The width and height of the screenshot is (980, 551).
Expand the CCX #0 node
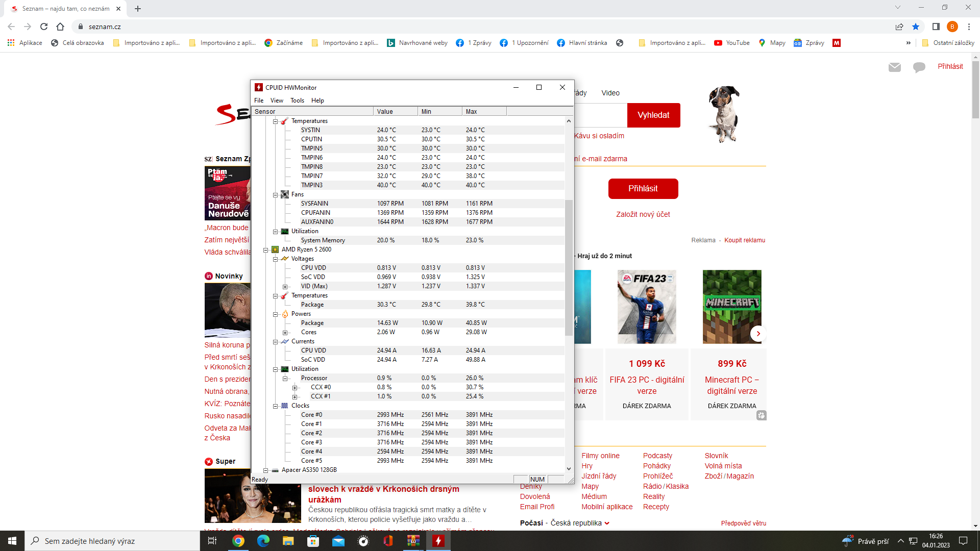tap(295, 388)
